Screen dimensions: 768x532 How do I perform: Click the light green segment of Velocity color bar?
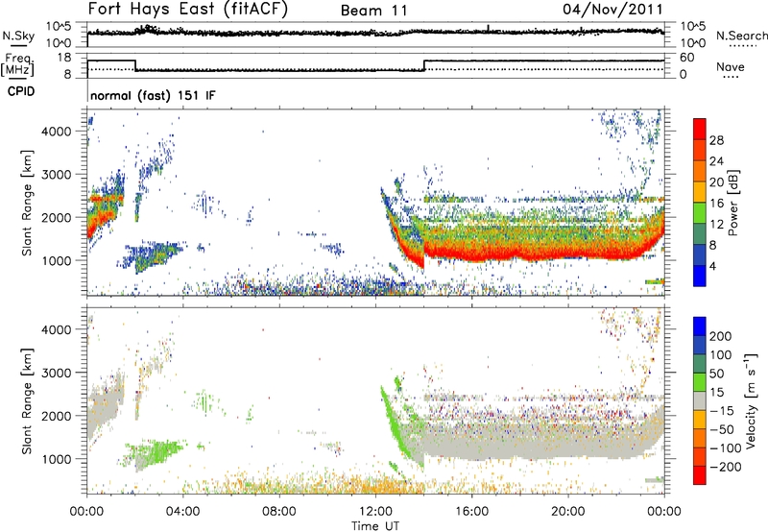700,382
